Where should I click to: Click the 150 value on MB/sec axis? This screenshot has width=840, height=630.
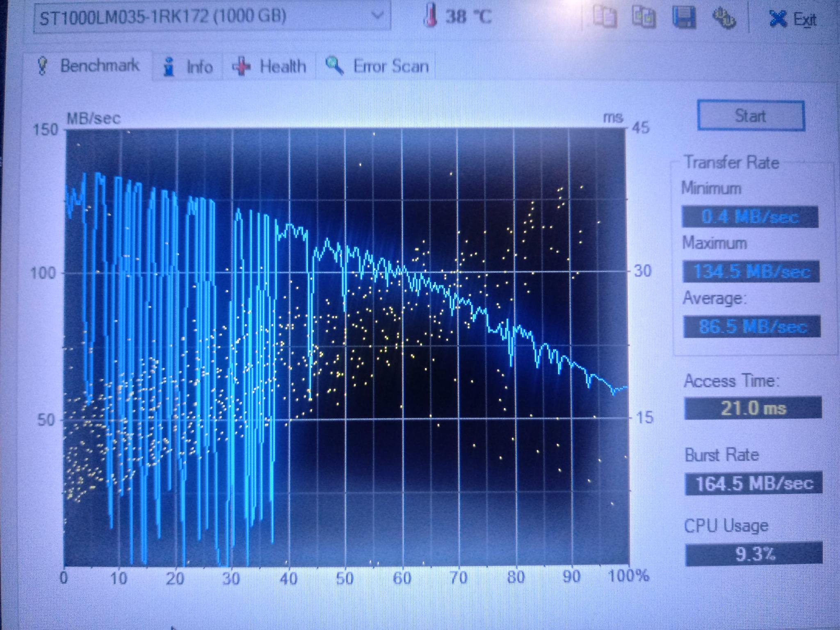pyautogui.click(x=45, y=130)
